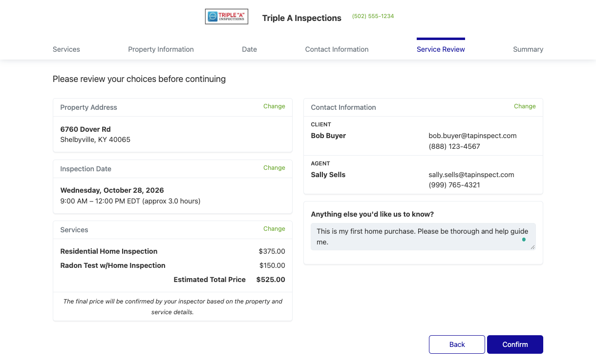596x364 pixels.
Task: Click the AGENT section label
Action: pyautogui.click(x=320, y=163)
